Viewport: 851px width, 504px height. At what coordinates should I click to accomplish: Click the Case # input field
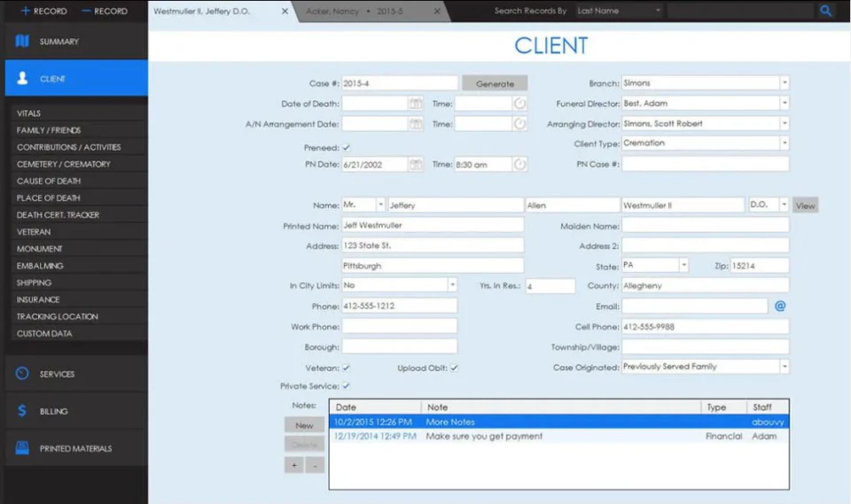click(x=400, y=83)
